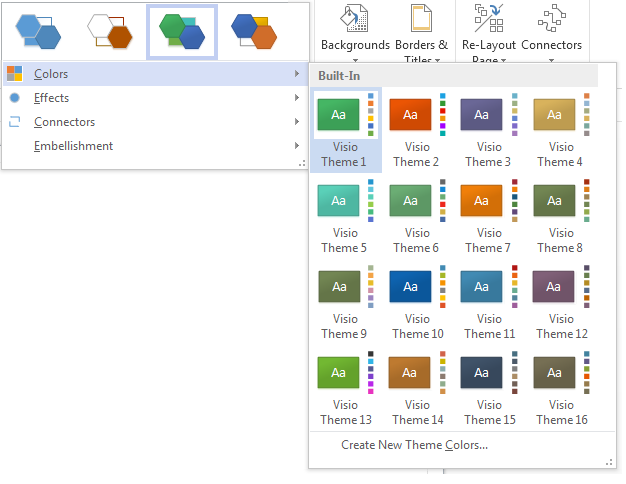Click the Re-Layout Page ribbon icon

[x=489, y=18]
